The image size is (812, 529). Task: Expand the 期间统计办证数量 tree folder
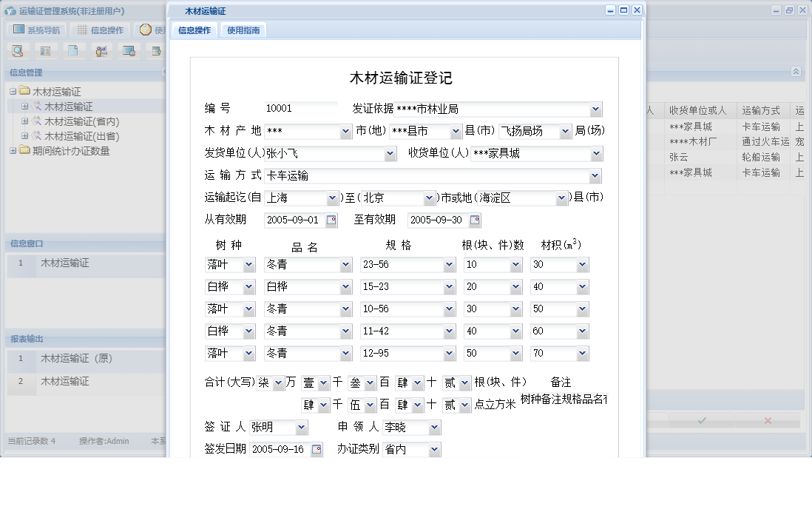pos(13,150)
